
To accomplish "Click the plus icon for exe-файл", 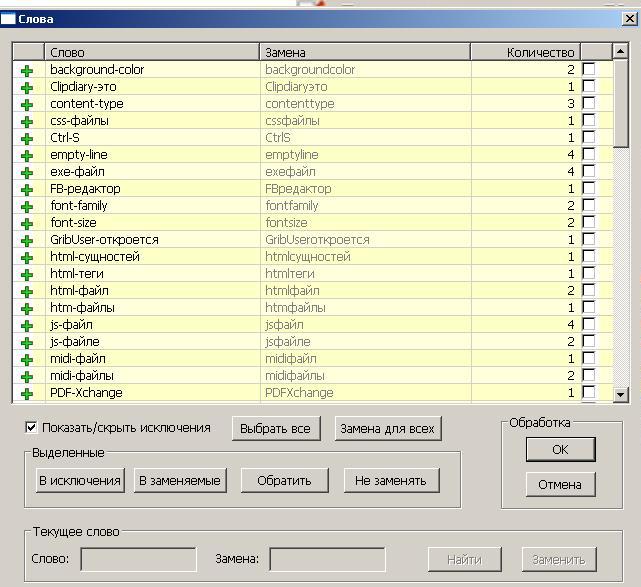I will pos(27,173).
